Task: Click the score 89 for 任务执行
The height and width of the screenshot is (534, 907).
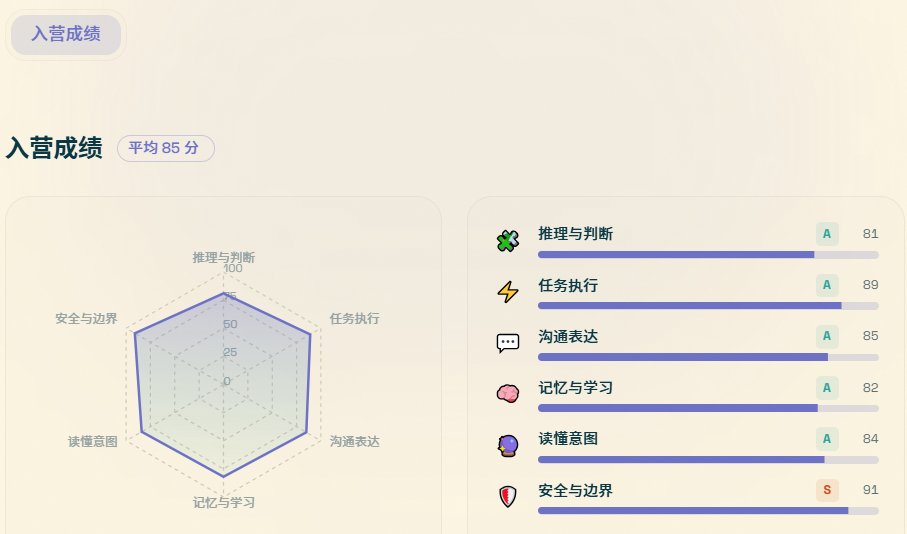Action: tap(870, 285)
